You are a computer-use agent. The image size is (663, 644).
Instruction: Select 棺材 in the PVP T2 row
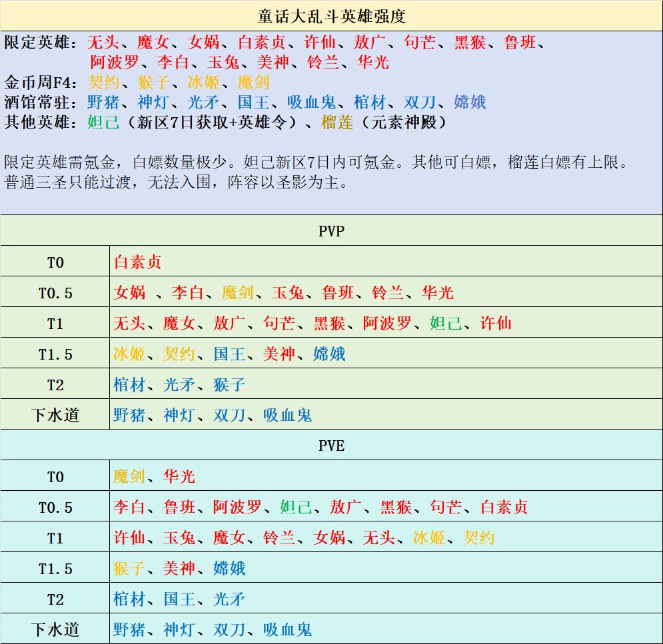(x=129, y=384)
